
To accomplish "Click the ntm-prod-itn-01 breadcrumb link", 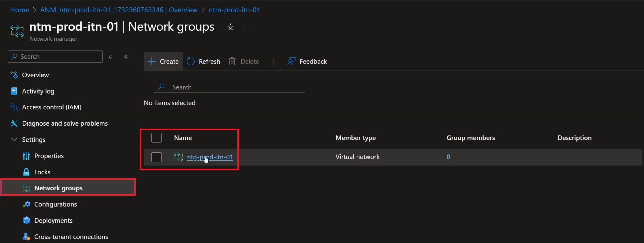I will pyautogui.click(x=234, y=10).
